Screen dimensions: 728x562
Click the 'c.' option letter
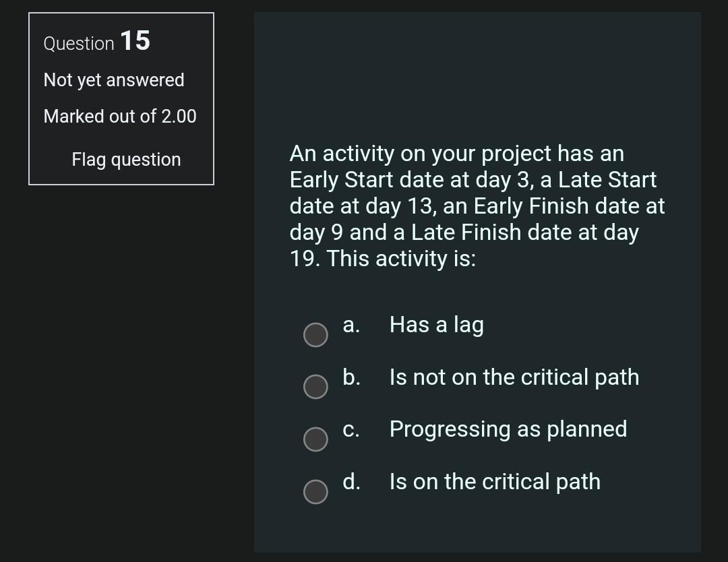click(x=351, y=429)
